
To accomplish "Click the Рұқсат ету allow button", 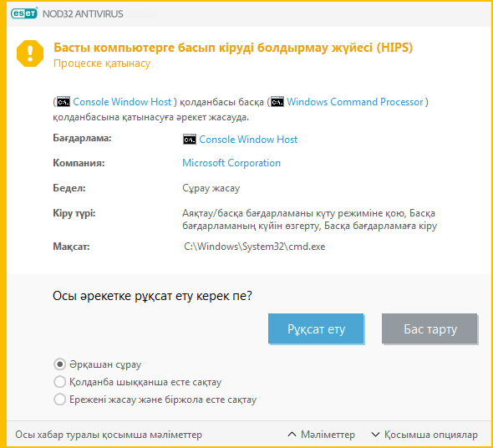I will pyautogui.click(x=316, y=328).
